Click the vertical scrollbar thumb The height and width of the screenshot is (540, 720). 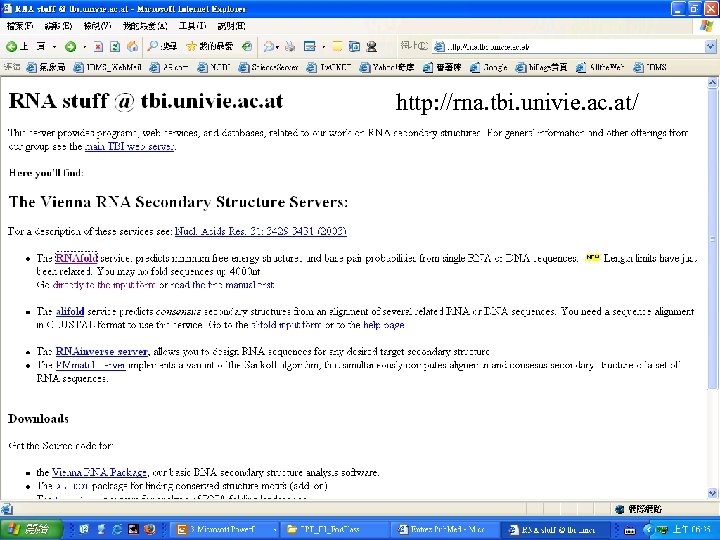coord(712,239)
